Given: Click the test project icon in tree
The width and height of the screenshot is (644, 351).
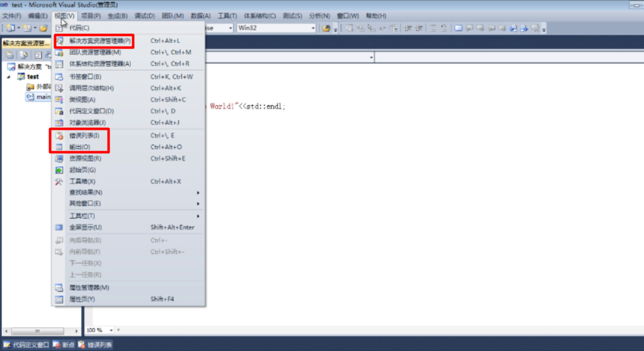Looking at the screenshot, I should (21, 76).
